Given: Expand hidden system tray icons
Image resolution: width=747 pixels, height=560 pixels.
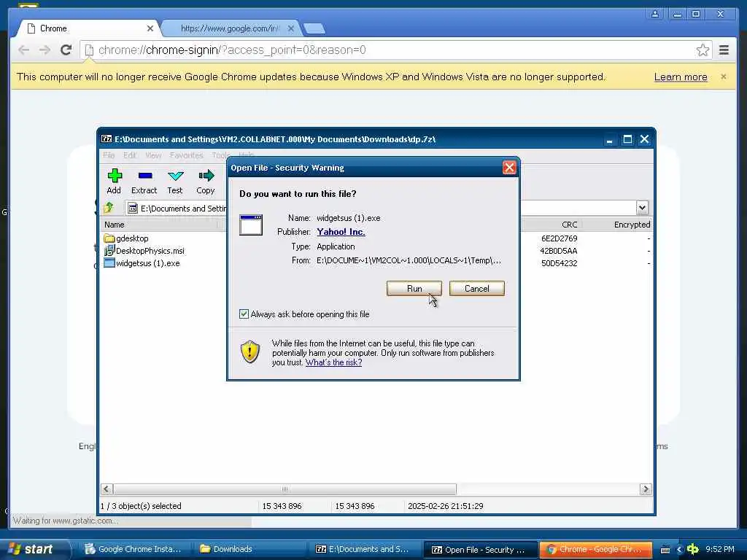Looking at the screenshot, I should coord(679,550).
